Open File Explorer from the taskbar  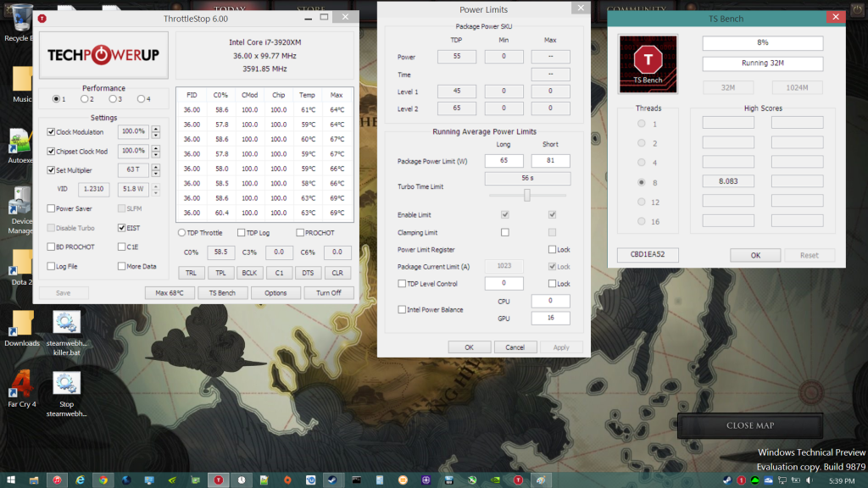click(34, 480)
